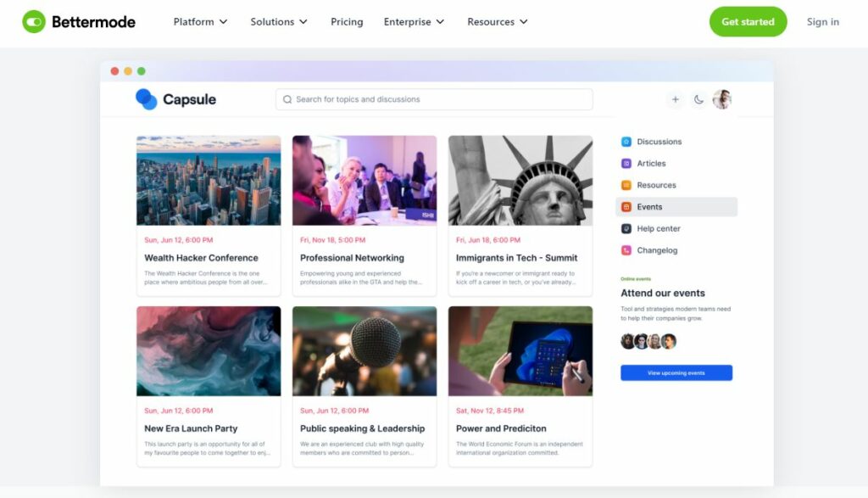Select Events in the sidebar

[676, 207]
